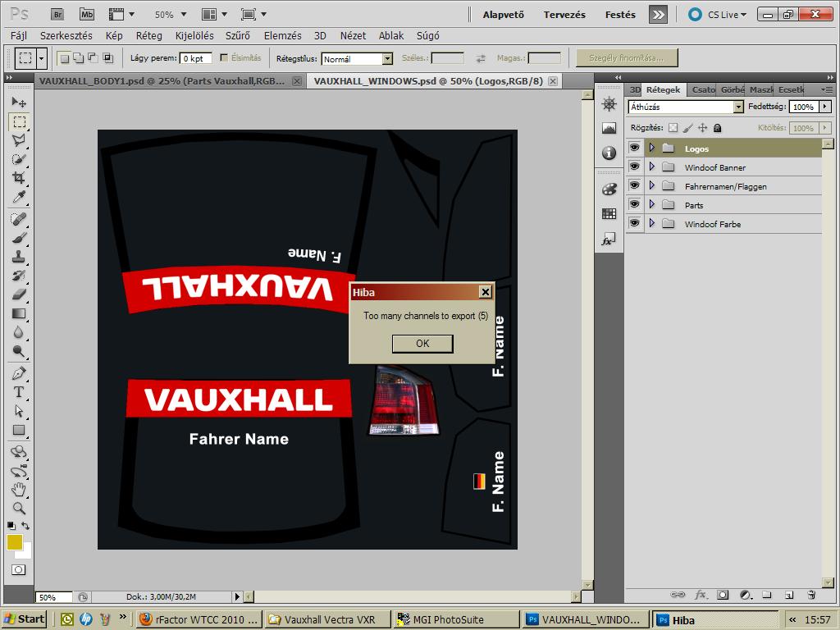Launch Adobe Bridge from top bar
The image size is (840, 630).
coord(57,15)
